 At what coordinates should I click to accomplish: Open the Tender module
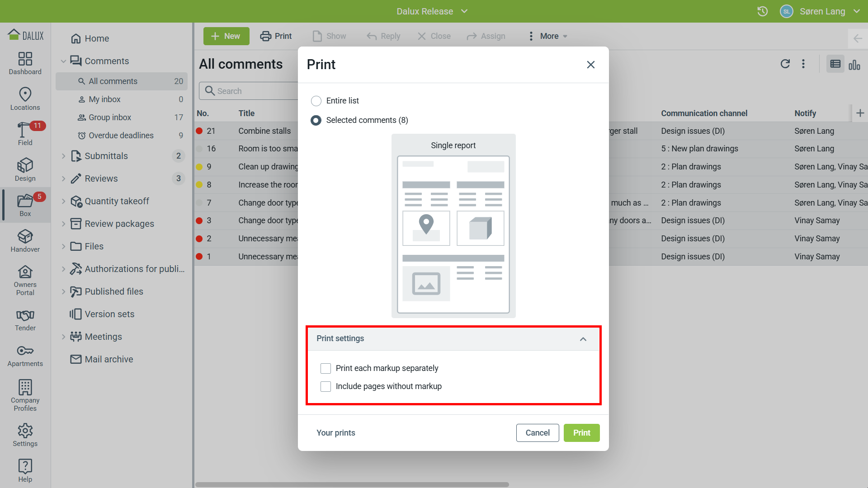tap(25, 320)
